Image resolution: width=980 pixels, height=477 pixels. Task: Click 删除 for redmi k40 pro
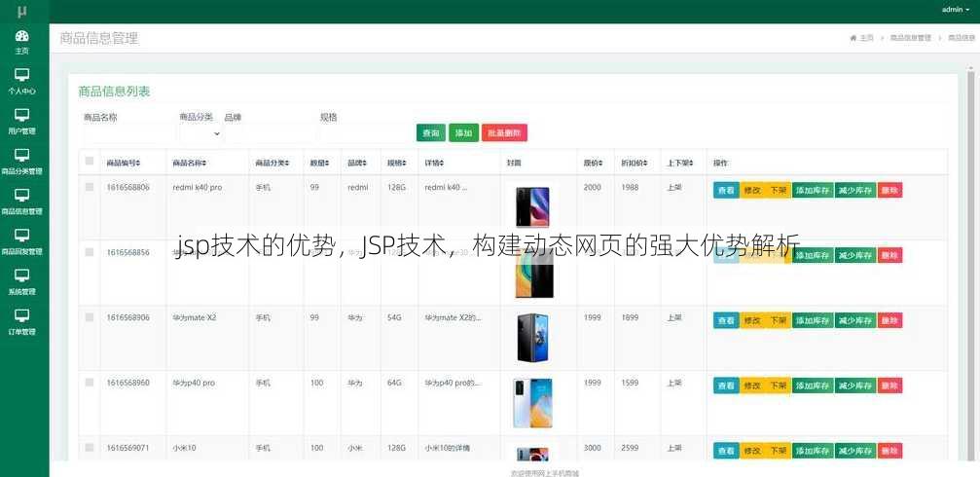(890, 190)
